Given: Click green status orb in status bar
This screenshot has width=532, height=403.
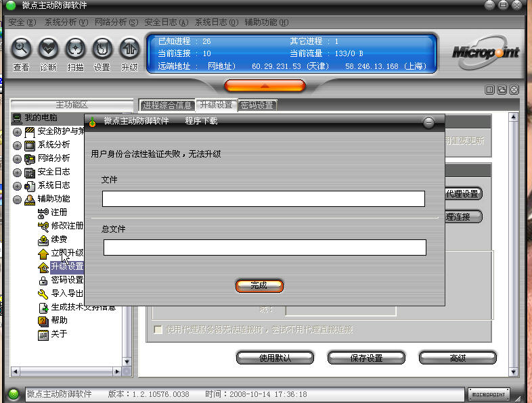Looking at the screenshot, I should 14,394.
